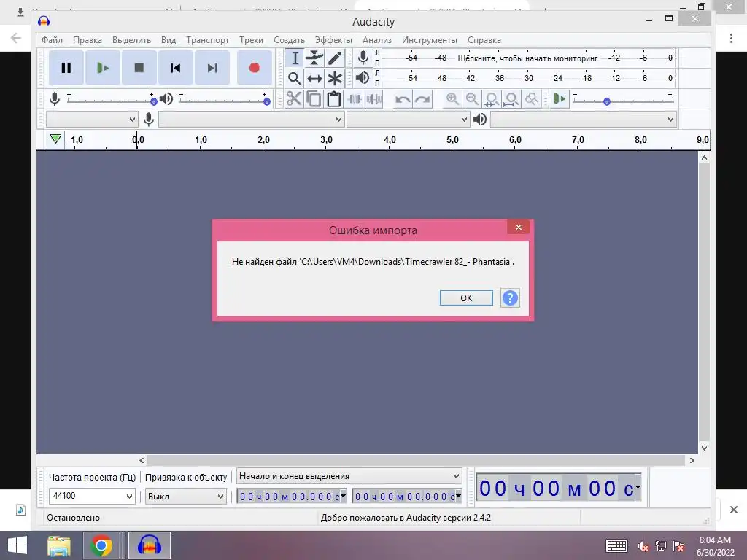
Task: Click the playback volume slider handle
Action: 267,102
